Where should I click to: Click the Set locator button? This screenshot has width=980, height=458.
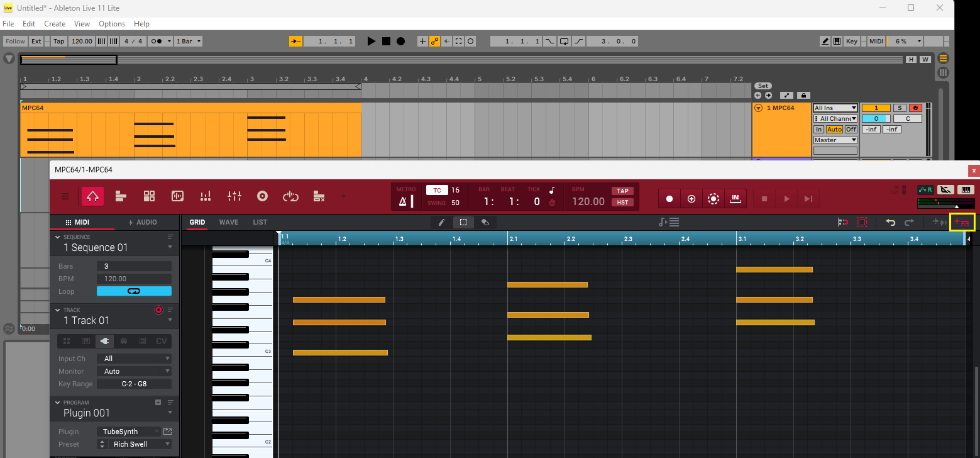(763, 86)
